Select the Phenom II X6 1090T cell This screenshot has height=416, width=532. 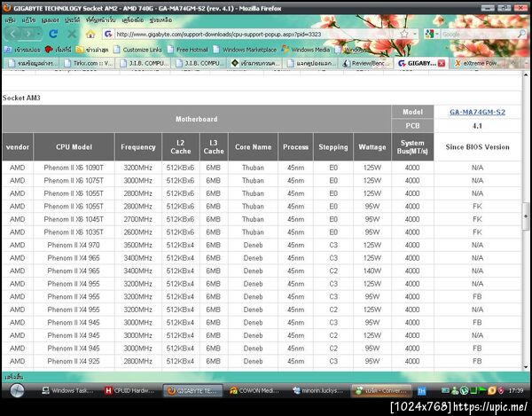point(74,168)
